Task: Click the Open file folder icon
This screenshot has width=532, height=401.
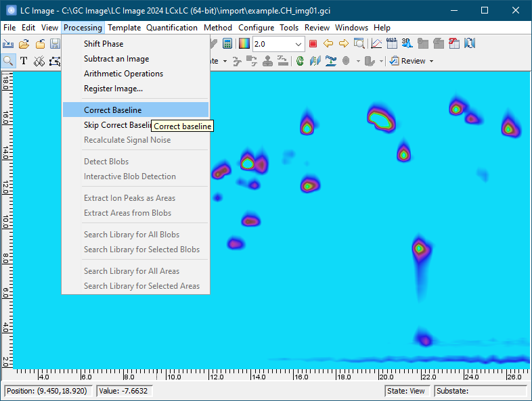Action: pyautogui.click(x=24, y=44)
